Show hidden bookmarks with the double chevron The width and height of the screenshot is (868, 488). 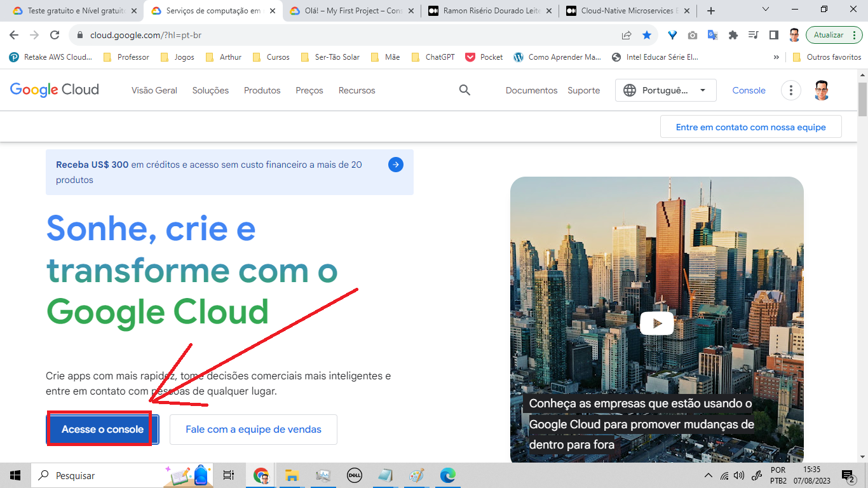tap(776, 57)
